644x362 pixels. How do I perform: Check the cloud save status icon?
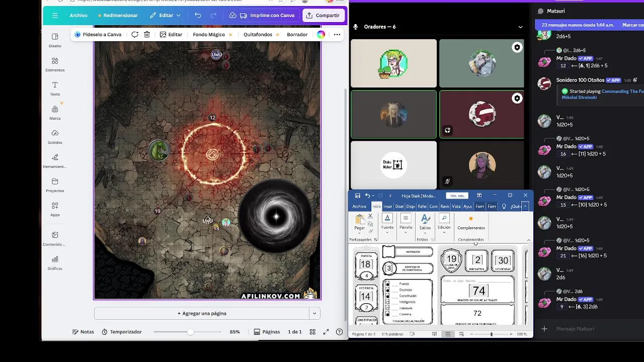(233, 16)
